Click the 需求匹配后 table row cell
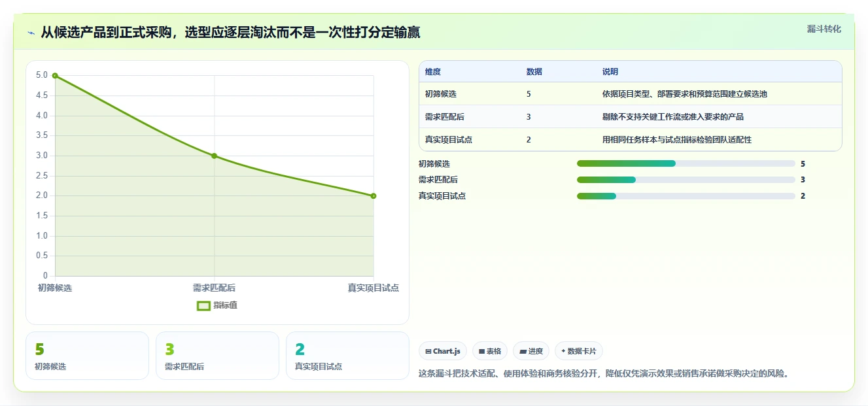The image size is (868, 406). coord(445,117)
